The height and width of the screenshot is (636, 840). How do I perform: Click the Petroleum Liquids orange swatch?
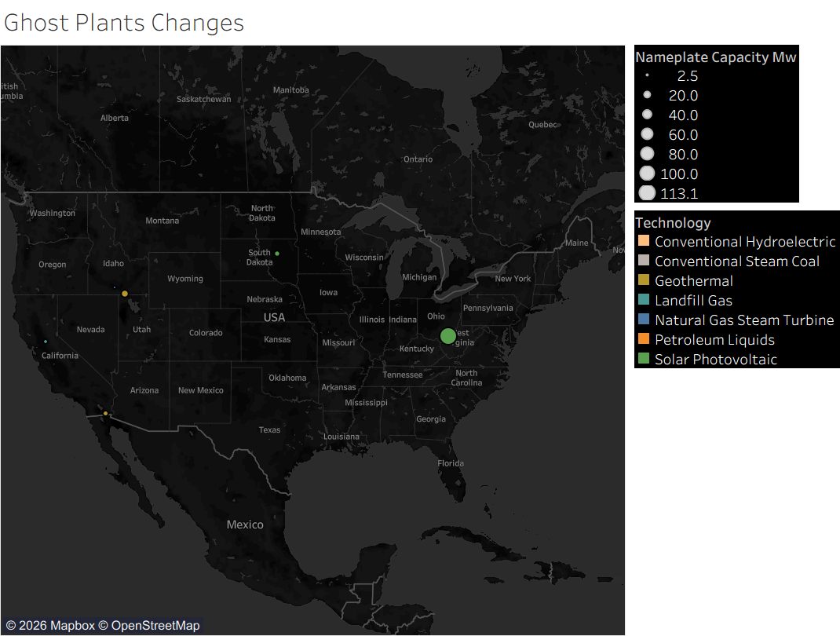(x=644, y=339)
